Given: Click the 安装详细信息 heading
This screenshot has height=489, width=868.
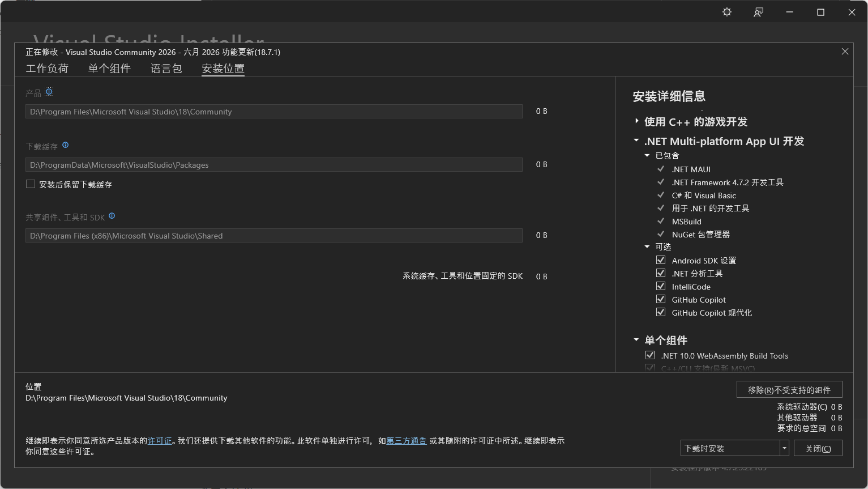Looking at the screenshot, I should [x=669, y=96].
